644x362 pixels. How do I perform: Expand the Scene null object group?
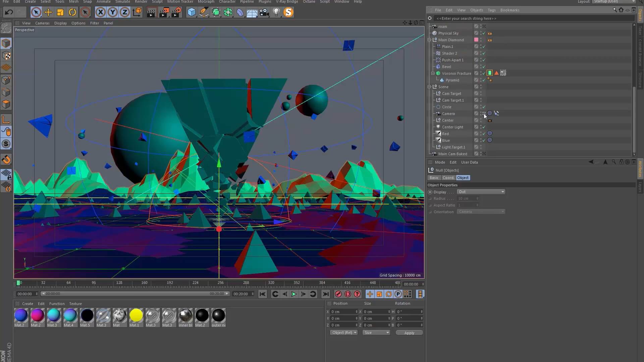[x=429, y=86]
